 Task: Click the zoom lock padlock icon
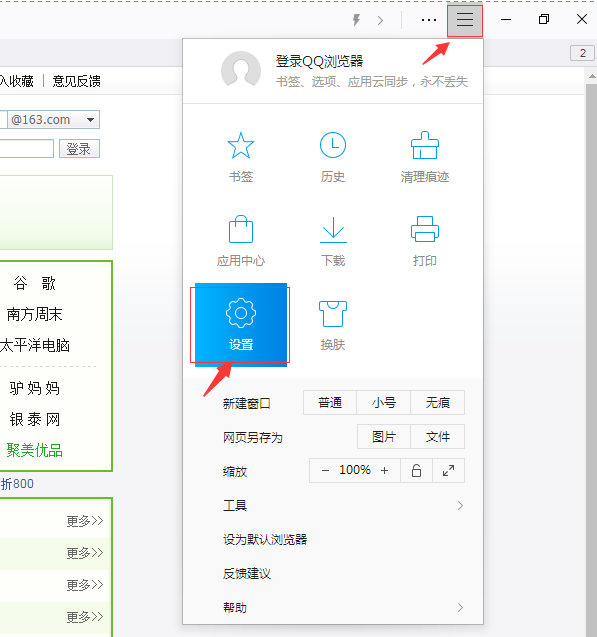click(416, 470)
